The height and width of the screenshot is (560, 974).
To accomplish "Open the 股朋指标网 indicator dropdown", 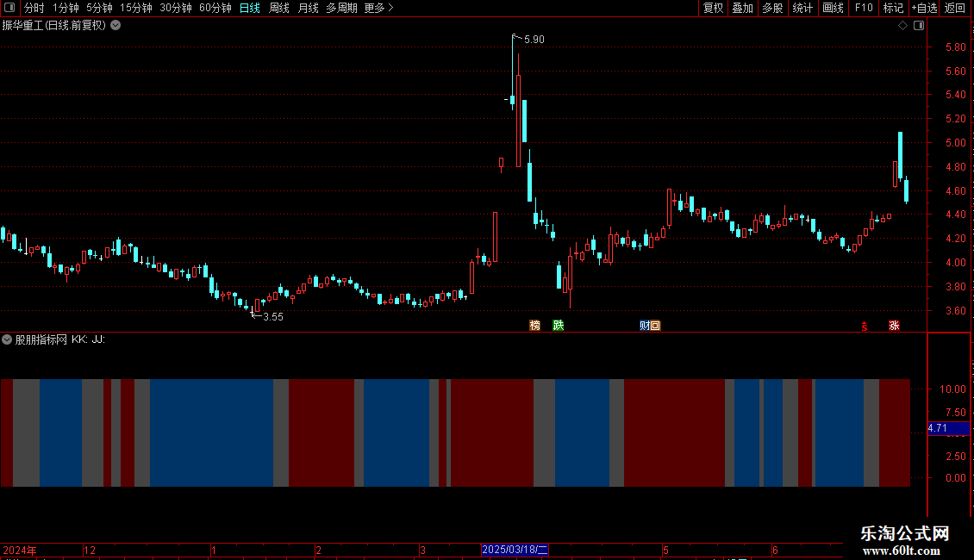I will pos(7,339).
